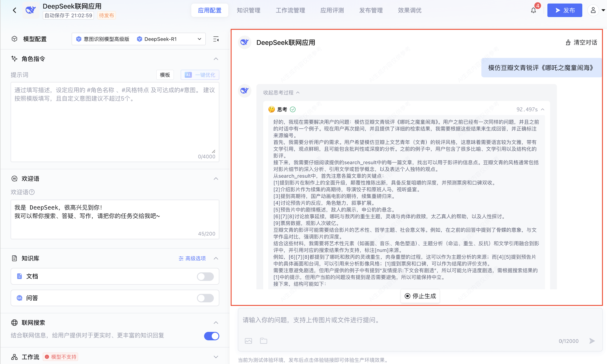
Task: Expand the 工作流 section
Action: pyautogui.click(x=216, y=357)
